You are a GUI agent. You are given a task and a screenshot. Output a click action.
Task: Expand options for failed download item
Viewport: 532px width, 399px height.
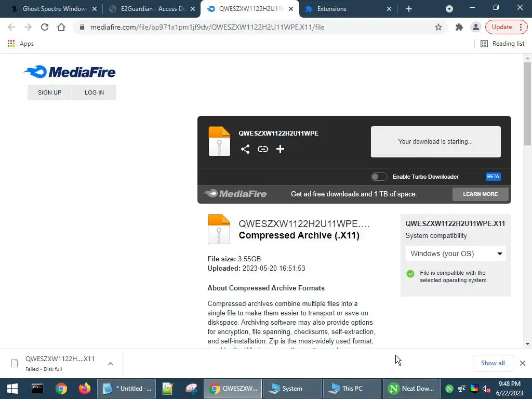111,363
